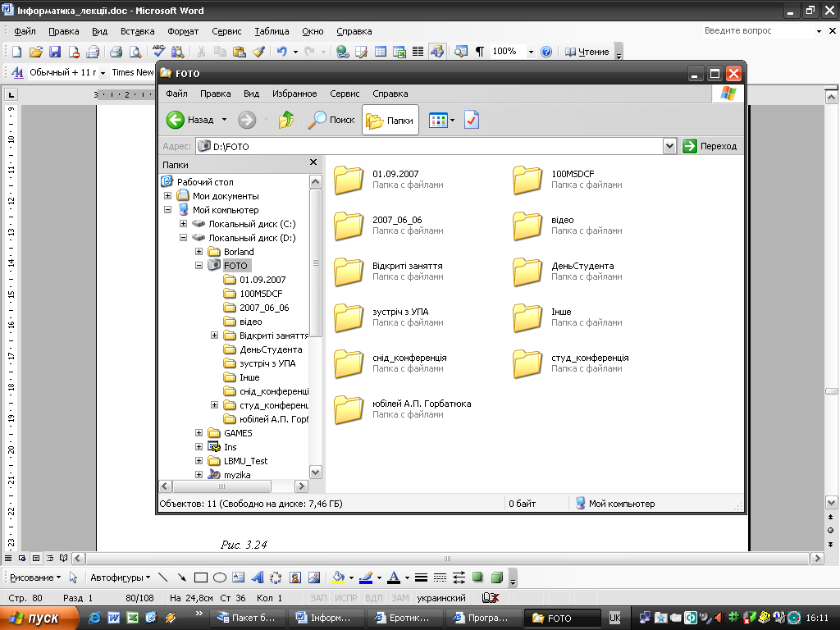Save the document with the floppy icon
This screenshot has width=840, height=630.
55,52
